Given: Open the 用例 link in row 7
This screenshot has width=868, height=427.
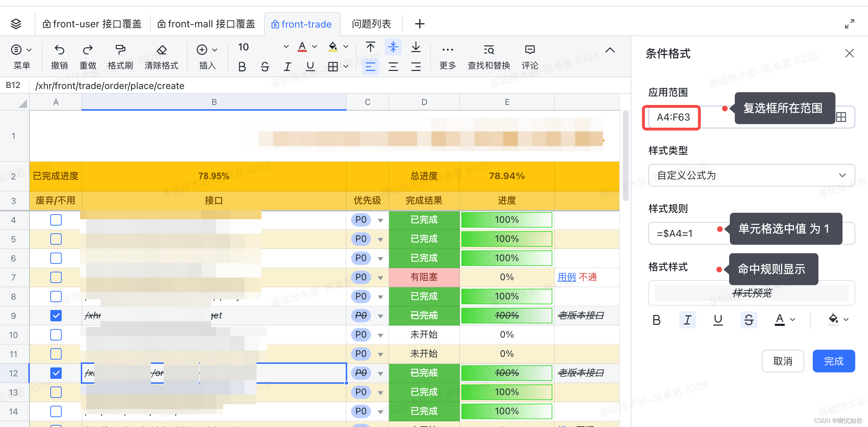Looking at the screenshot, I should [x=567, y=277].
